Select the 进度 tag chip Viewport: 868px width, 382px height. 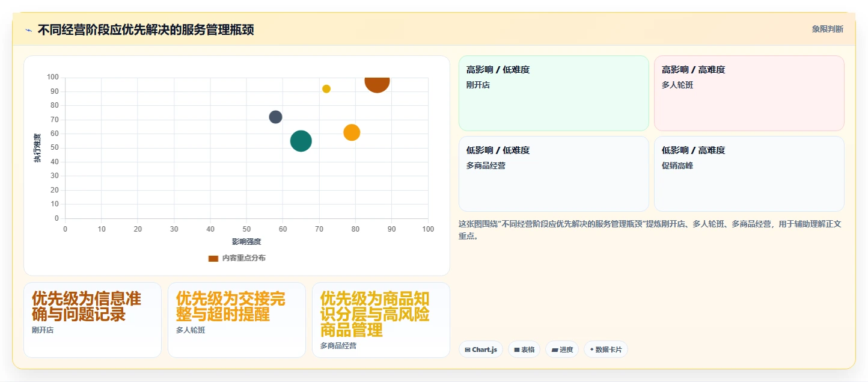562,350
